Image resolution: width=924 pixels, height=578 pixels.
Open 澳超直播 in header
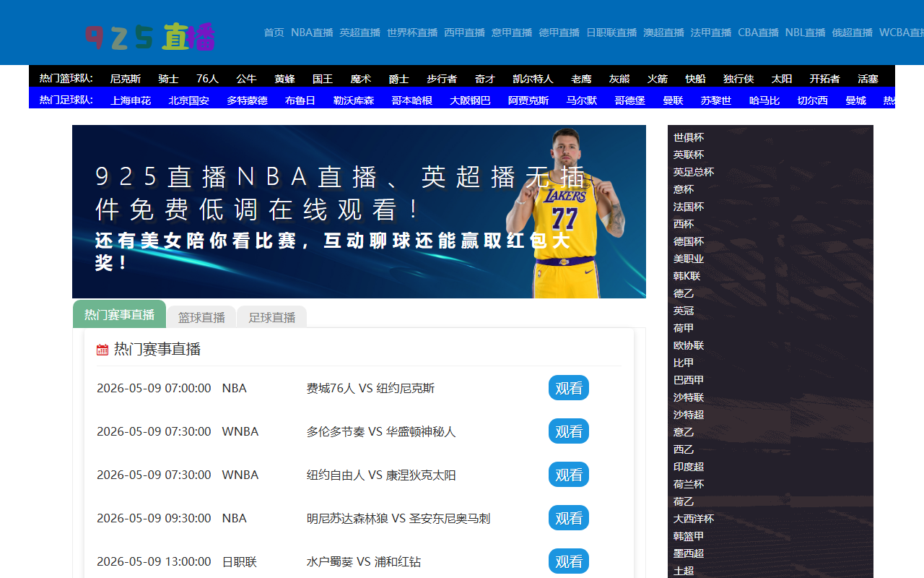663,33
